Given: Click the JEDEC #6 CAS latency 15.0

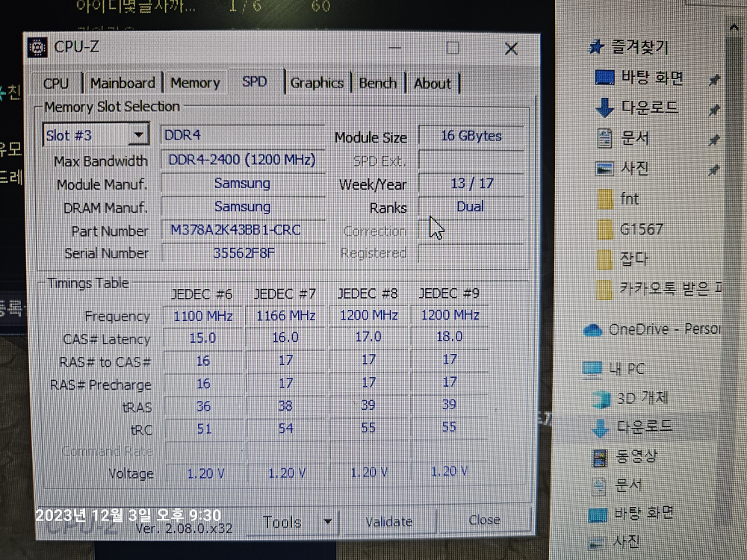Looking at the screenshot, I should coord(203,338).
